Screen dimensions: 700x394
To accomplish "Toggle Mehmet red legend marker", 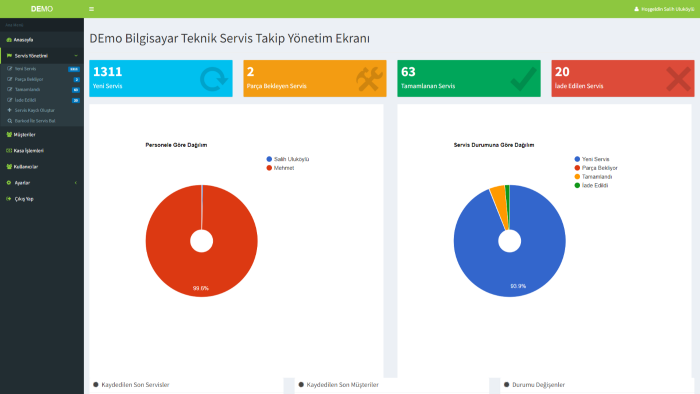I will pyautogui.click(x=269, y=168).
